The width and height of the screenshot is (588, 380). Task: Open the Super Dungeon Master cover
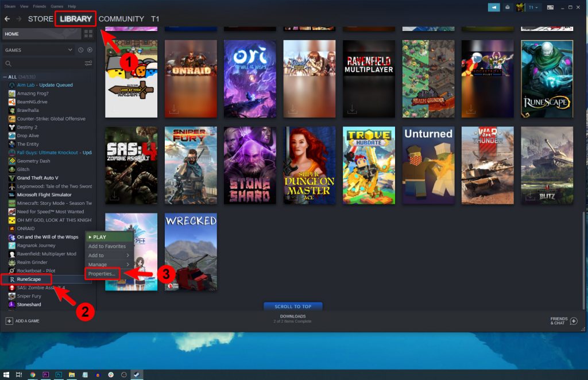[310, 165]
